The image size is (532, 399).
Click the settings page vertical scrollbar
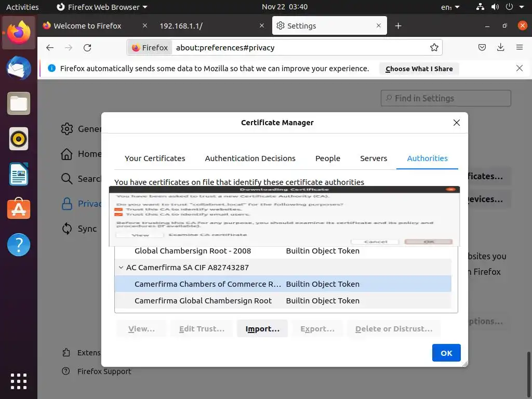(528, 375)
